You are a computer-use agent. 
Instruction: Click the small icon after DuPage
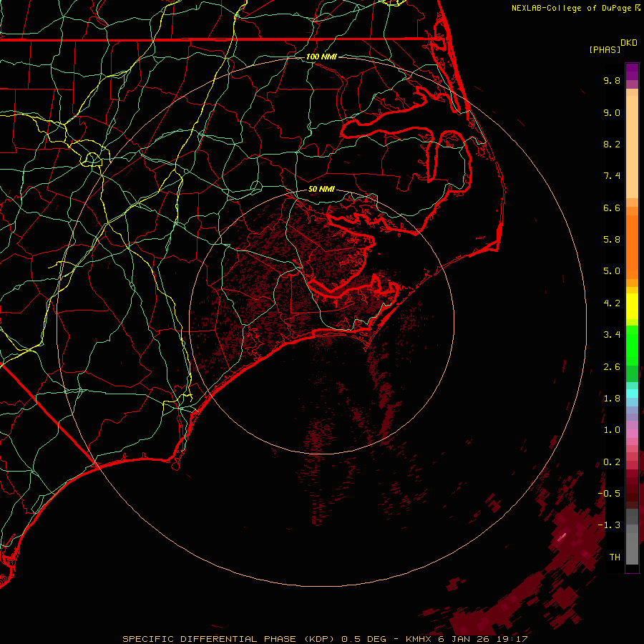tap(636, 8)
